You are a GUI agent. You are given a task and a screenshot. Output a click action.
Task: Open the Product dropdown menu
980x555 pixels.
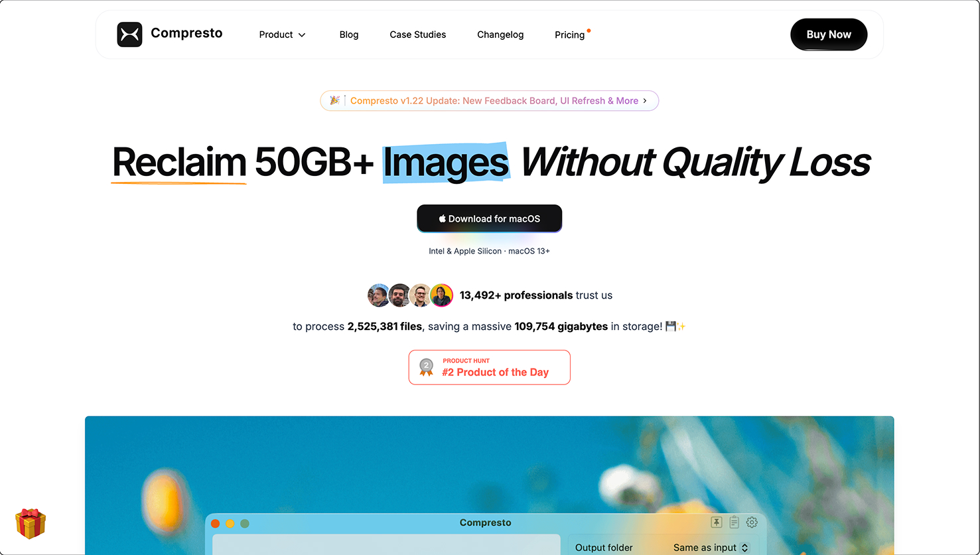[282, 35]
